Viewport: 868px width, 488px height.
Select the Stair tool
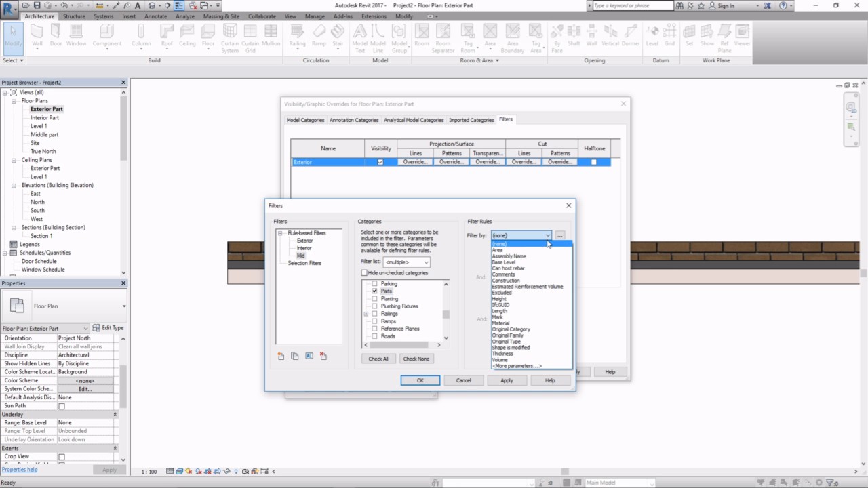pyautogui.click(x=338, y=35)
